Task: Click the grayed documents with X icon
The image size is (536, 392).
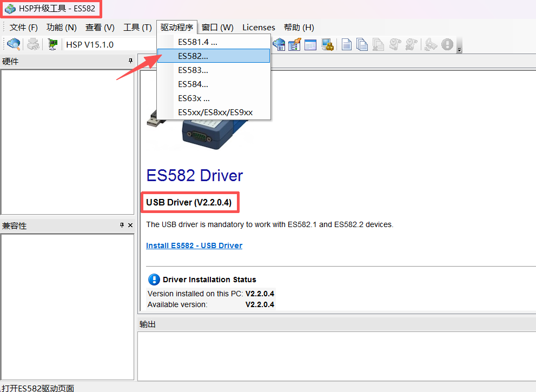Action: tap(378, 45)
